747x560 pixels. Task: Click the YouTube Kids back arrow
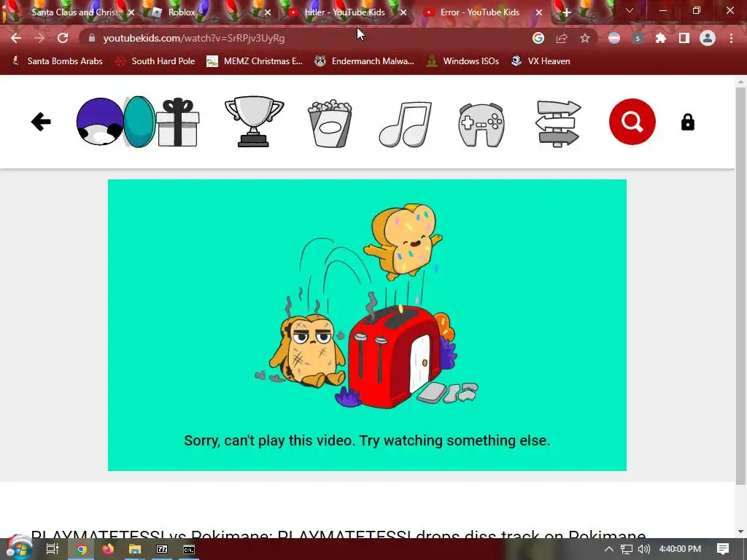pyautogui.click(x=41, y=122)
